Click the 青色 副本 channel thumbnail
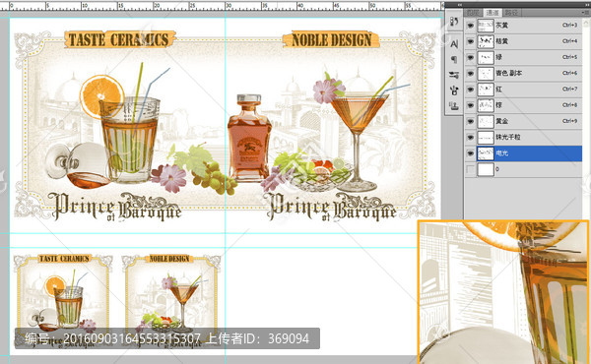The height and width of the screenshot is (364, 591). (486, 73)
